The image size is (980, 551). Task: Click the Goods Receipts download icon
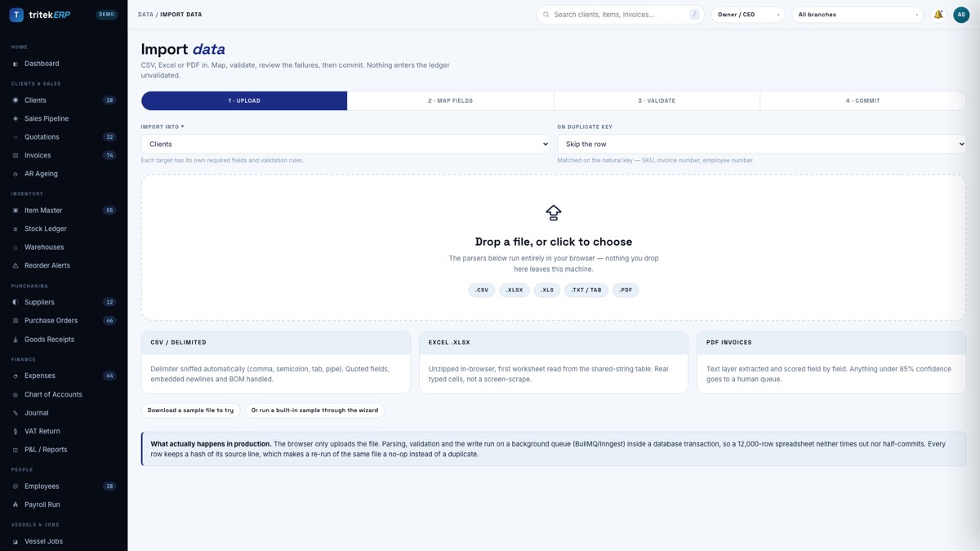[16, 340]
